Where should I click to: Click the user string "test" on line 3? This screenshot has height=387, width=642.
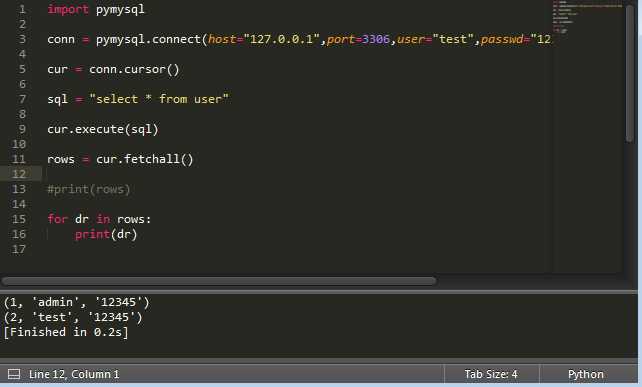coord(453,39)
